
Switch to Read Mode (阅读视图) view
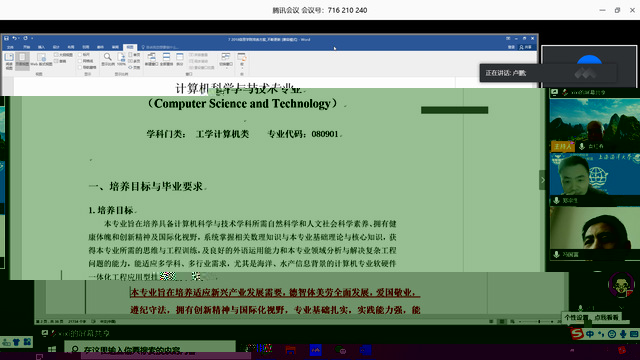9,61
